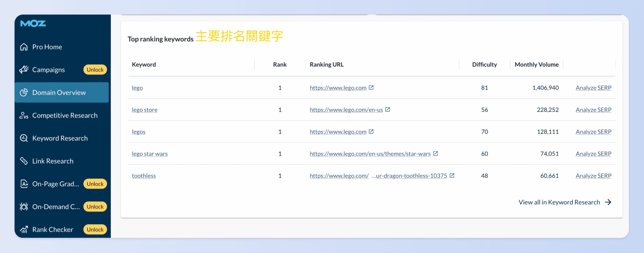
Task: Select the Rank Checker chart icon
Action: [24, 229]
